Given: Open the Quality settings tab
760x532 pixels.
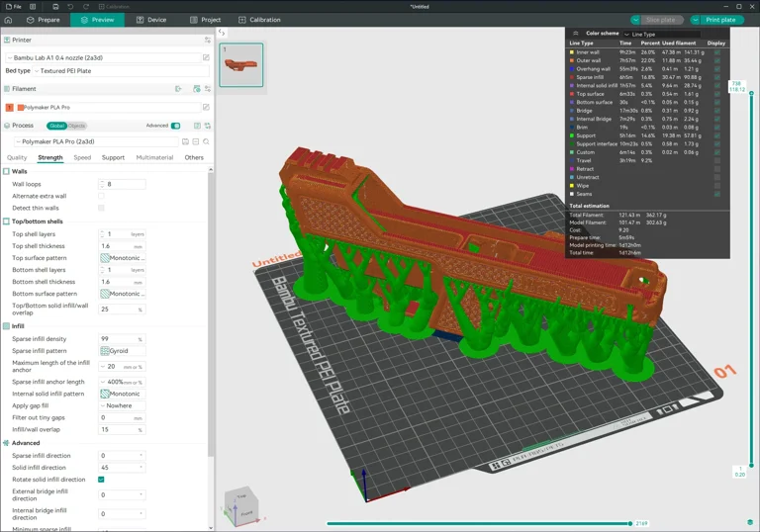Looking at the screenshot, I should [17, 157].
